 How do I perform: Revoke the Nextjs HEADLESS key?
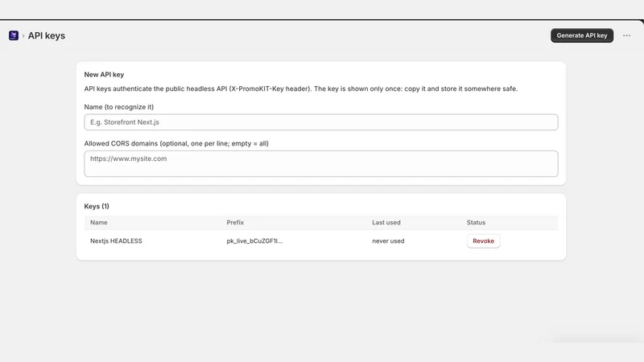click(x=483, y=241)
